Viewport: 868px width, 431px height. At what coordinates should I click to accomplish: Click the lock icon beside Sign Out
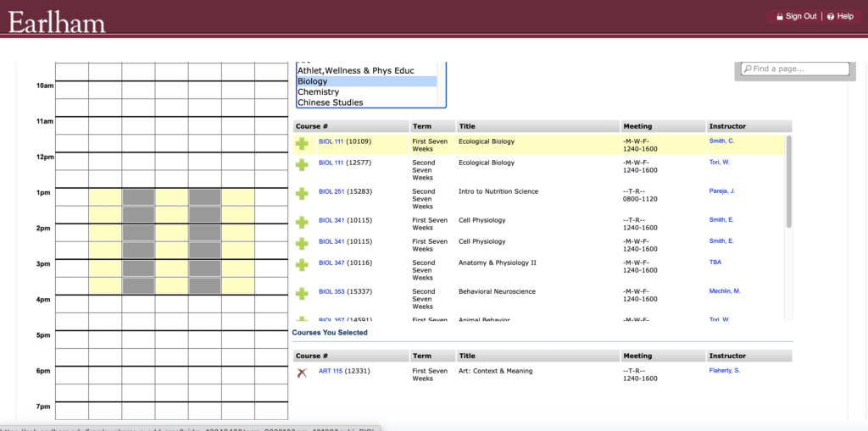[x=779, y=16]
